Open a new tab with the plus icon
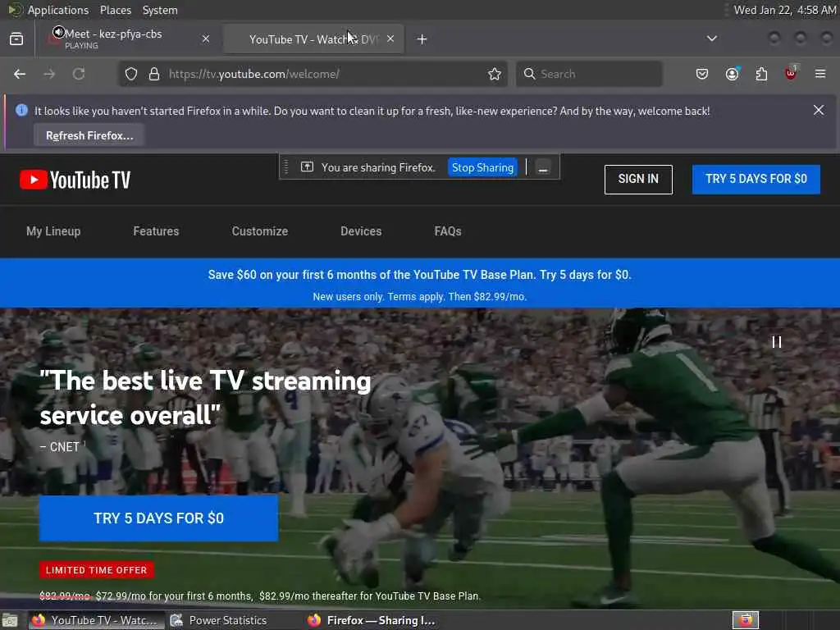Screen dimensions: 840x630 click(422, 39)
